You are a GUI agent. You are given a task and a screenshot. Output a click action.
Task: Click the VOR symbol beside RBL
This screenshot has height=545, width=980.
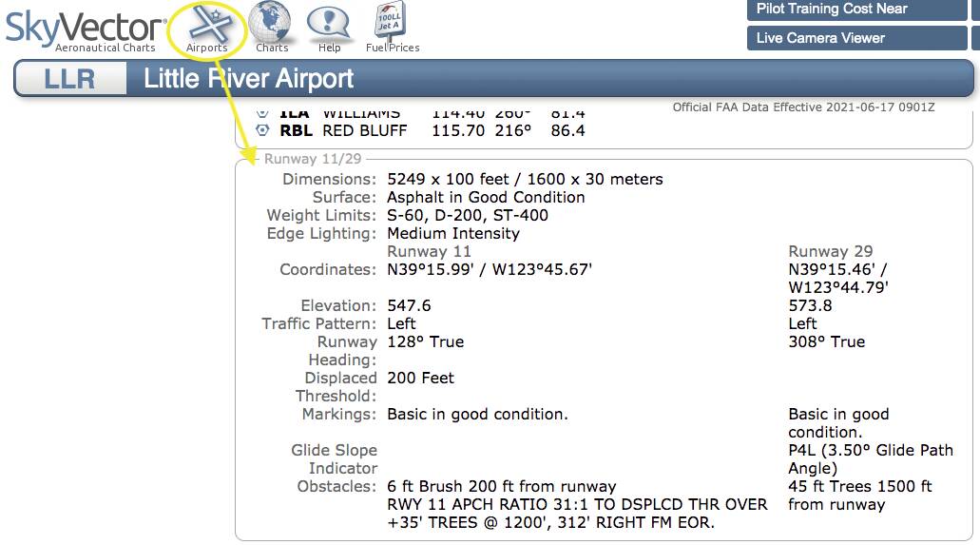pyautogui.click(x=263, y=130)
